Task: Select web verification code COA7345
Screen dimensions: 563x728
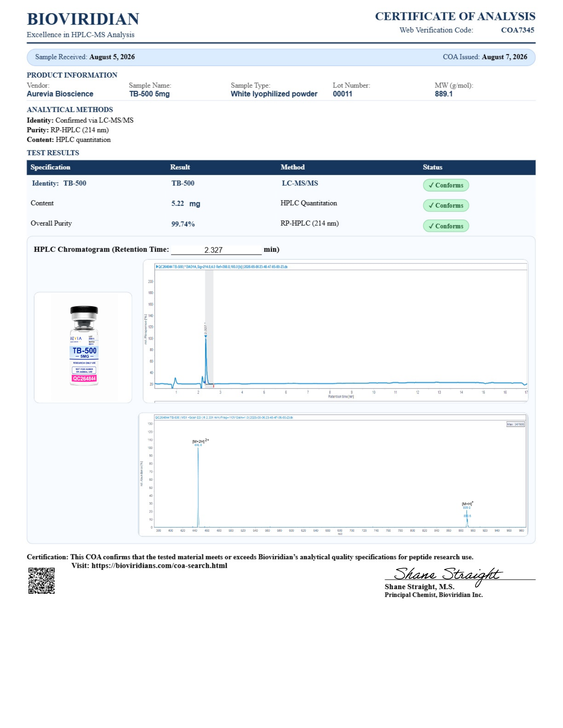Action: 518,30
